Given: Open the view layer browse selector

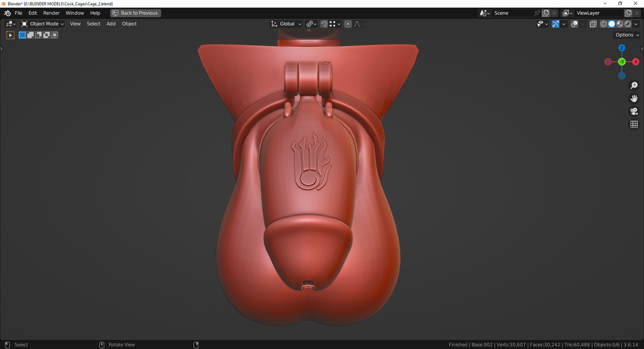Looking at the screenshot, I should point(568,13).
